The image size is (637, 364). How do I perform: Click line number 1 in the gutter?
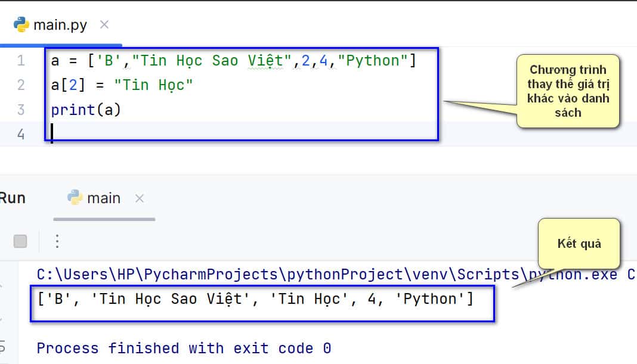point(21,61)
